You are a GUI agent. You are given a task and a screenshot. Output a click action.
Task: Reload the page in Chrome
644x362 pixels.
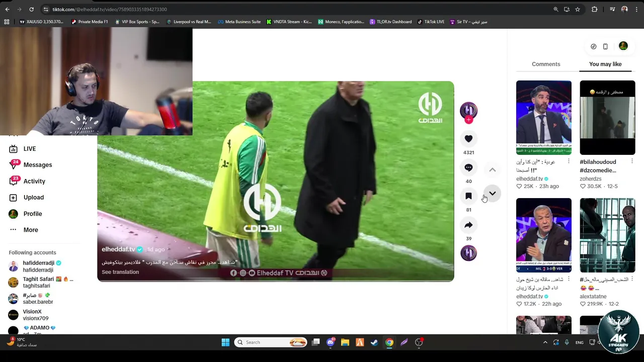(31, 9)
